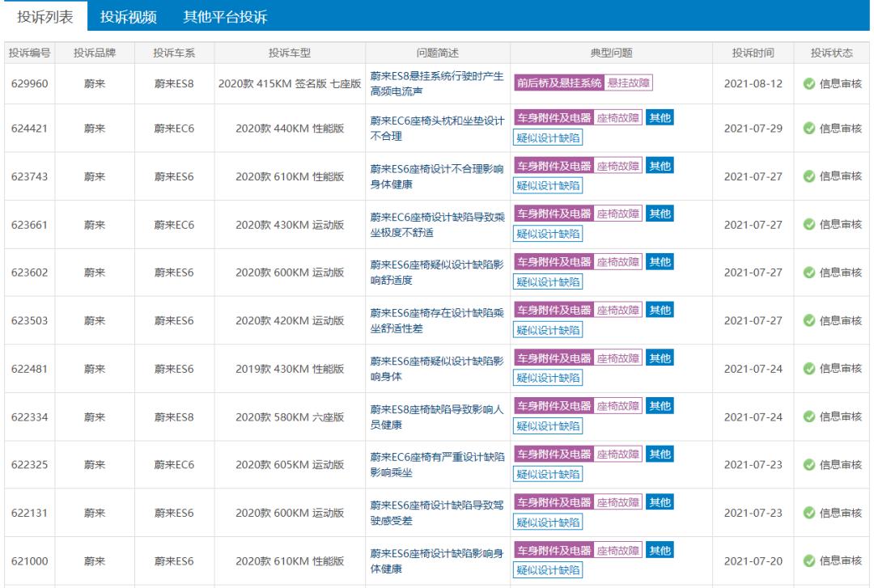The width and height of the screenshot is (874, 588).
Task: Click green check icon for complaint 623743
Action: [808, 176]
